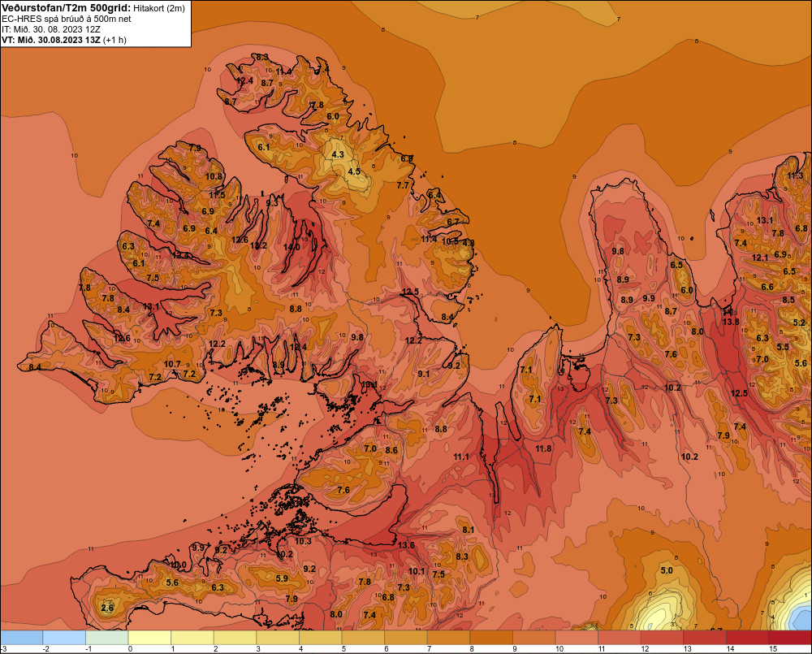Screen dimensions: 812x654
Task: Click the title text 'Veðurstofan/T2m 500grid:'
Action: [67, 8]
